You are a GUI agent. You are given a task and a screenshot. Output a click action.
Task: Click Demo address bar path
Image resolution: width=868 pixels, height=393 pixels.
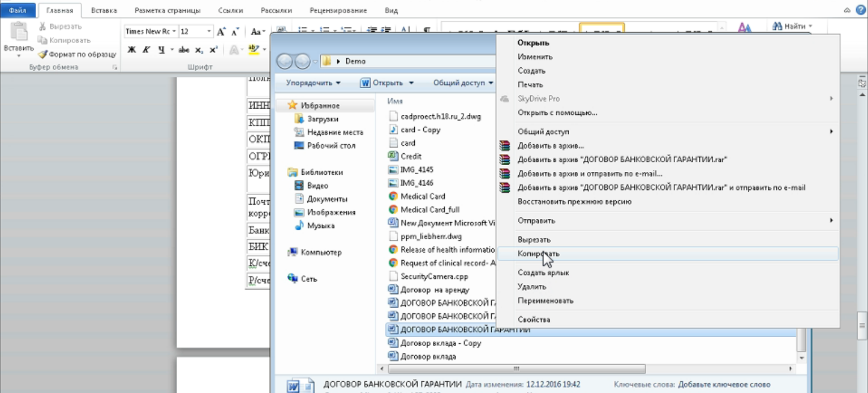[x=355, y=61]
